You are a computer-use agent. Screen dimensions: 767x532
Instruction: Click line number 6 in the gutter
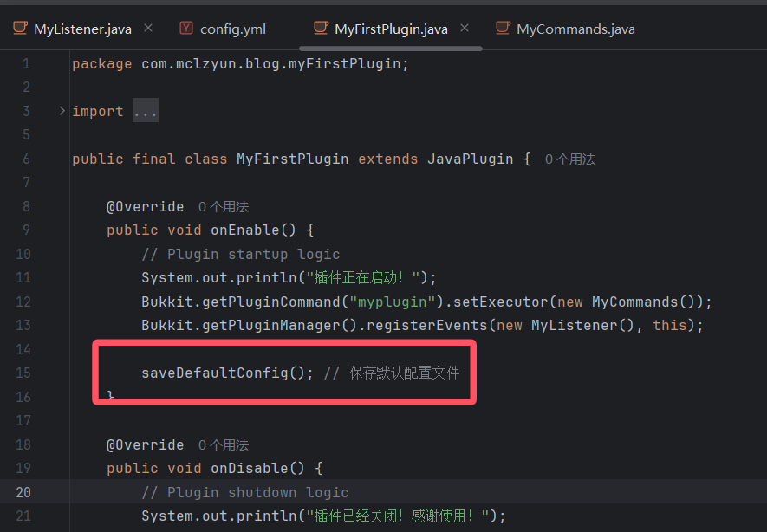26,159
